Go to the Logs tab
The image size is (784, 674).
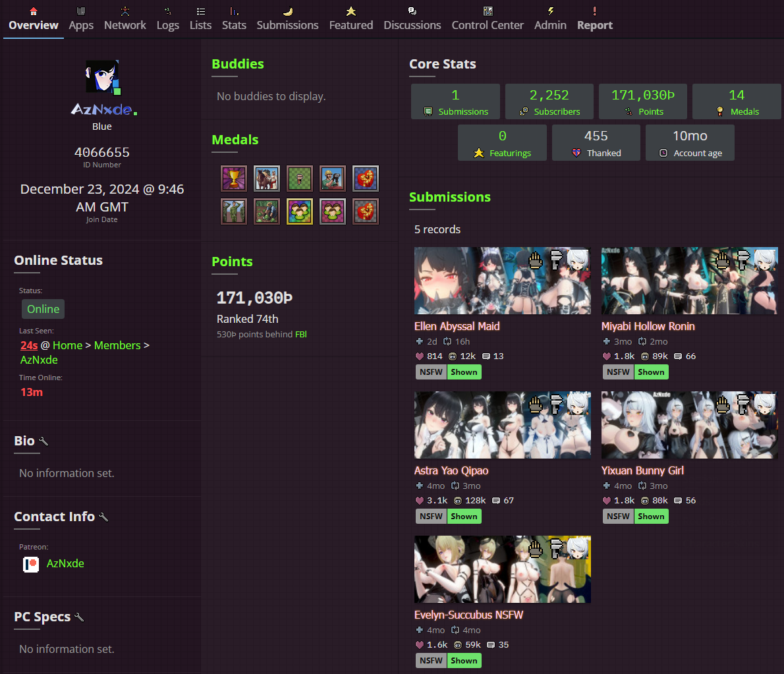pyautogui.click(x=167, y=19)
